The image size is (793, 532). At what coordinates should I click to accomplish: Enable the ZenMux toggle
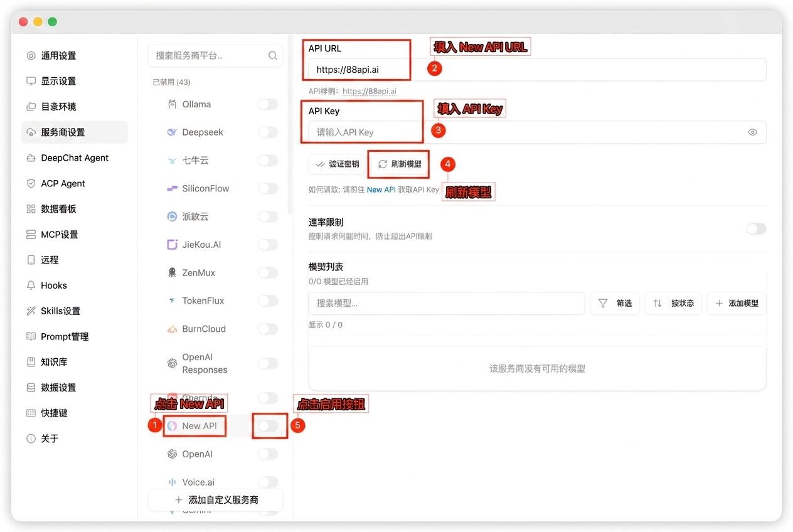pyautogui.click(x=268, y=273)
